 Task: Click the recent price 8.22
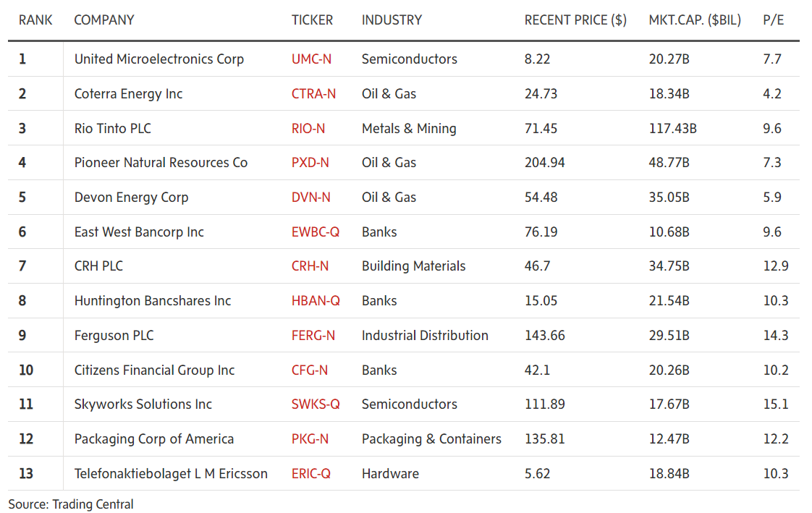(x=537, y=59)
